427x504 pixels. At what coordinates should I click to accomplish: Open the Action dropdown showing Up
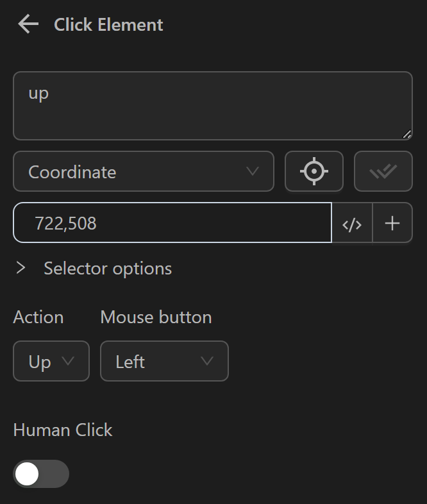[x=51, y=361]
